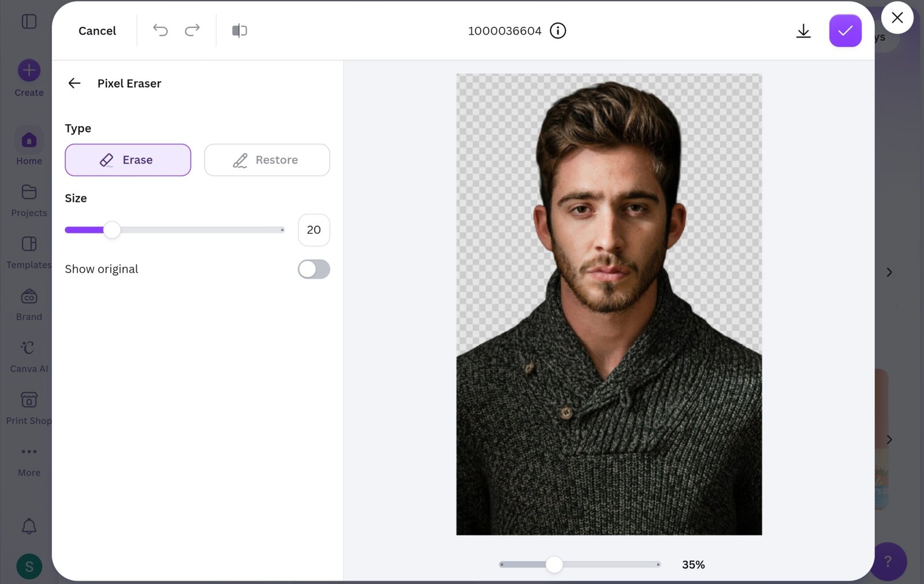Toggle the sidebar panel icon
Screen dimensions: 924x584
29,21
